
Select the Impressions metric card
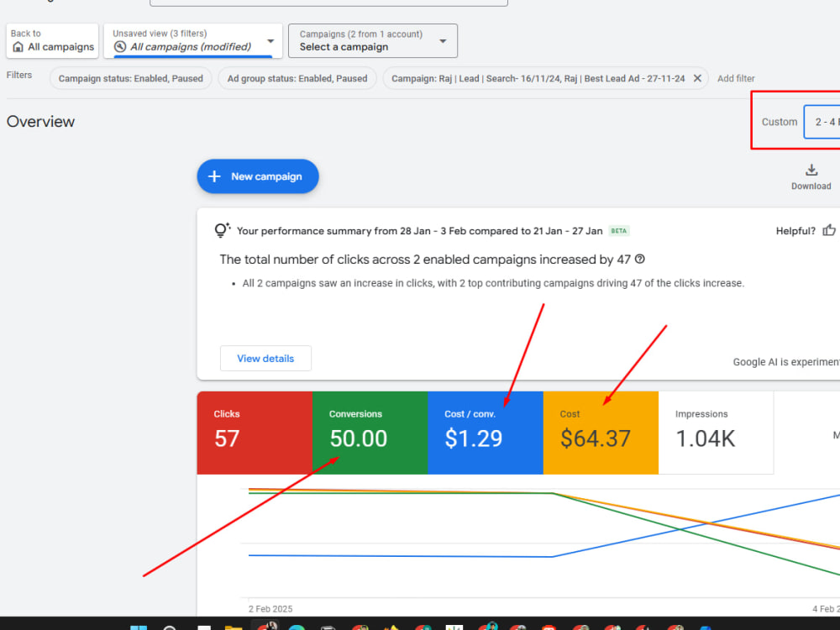(x=716, y=433)
